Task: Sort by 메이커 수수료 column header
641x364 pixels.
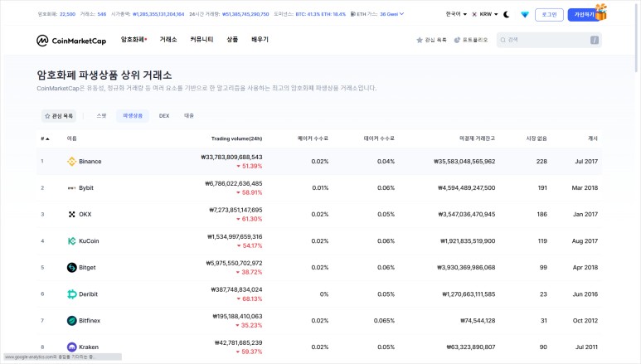Action: [x=313, y=138]
